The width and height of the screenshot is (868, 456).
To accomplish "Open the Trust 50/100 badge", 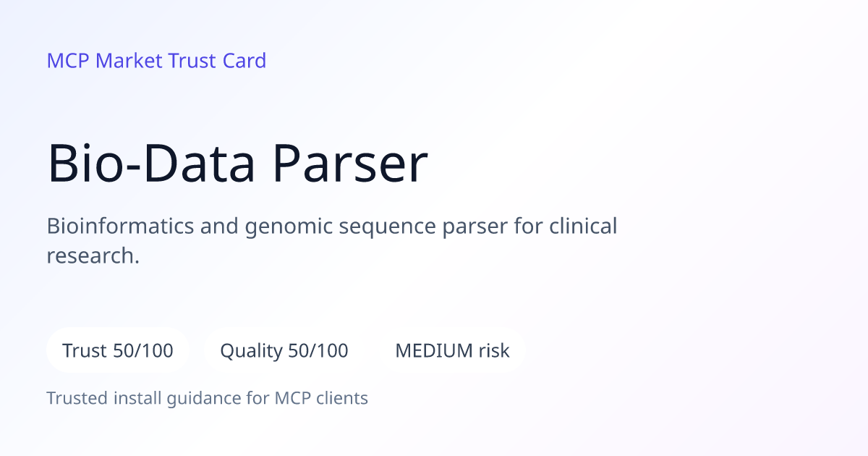I will point(118,351).
